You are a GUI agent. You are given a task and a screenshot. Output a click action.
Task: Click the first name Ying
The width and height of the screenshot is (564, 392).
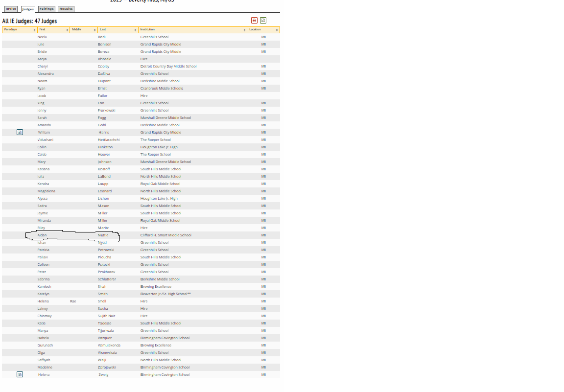[x=41, y=103]
